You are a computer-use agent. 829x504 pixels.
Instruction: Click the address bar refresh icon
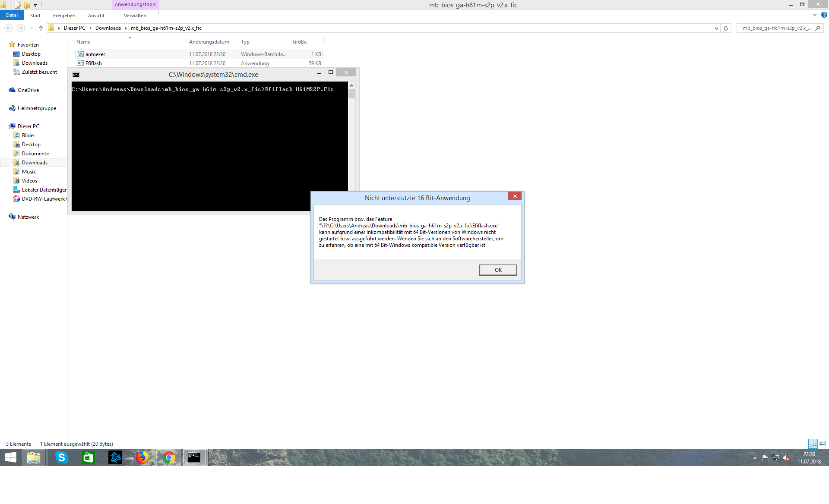click(726, 28)
